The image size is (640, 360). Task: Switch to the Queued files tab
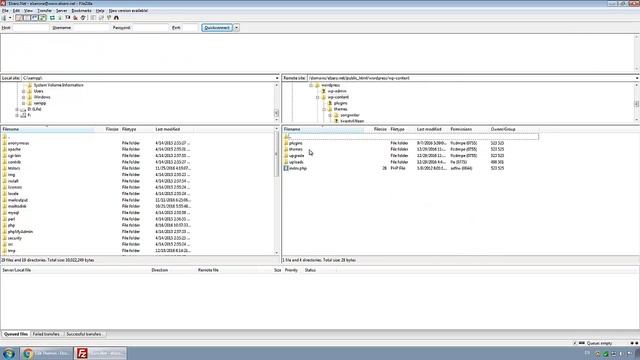(16, 334)
